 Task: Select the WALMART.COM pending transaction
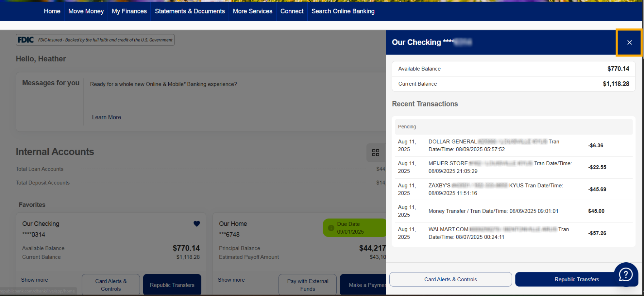(x=514, y=233)
